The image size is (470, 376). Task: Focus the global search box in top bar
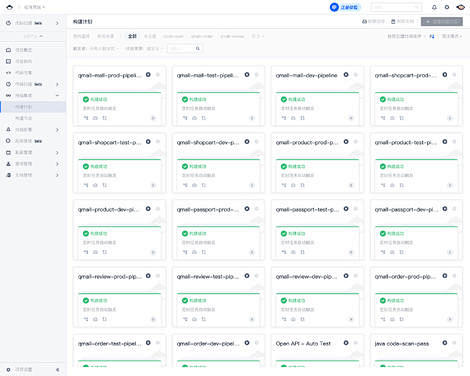396,7
